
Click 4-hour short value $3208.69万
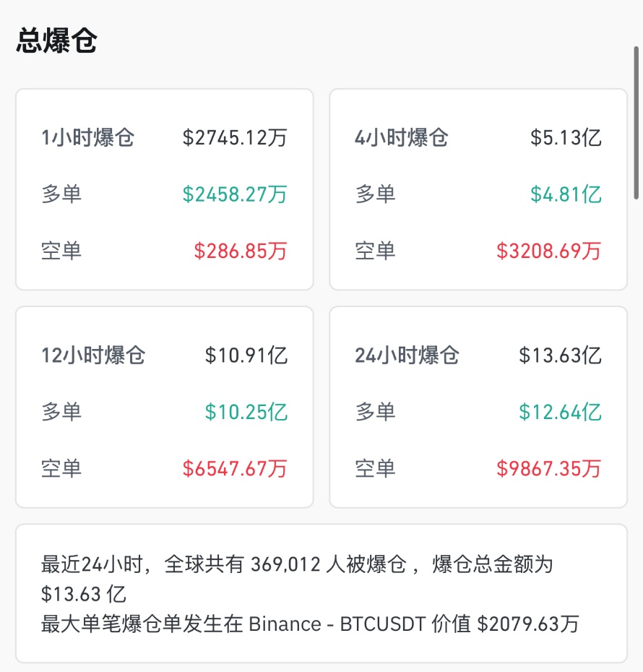coord(549,251)
